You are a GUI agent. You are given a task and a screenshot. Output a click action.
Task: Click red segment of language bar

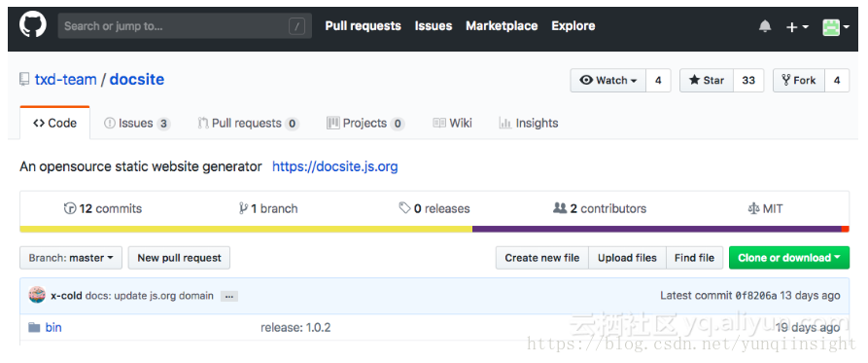pyautogui.click(x=846, y=229)
